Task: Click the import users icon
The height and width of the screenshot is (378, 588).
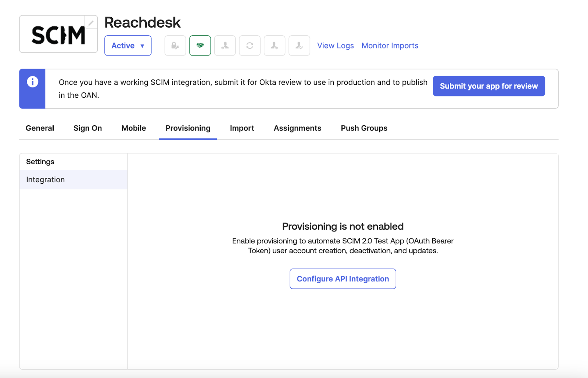Action: pyautogui.click(x=225, y=45)
